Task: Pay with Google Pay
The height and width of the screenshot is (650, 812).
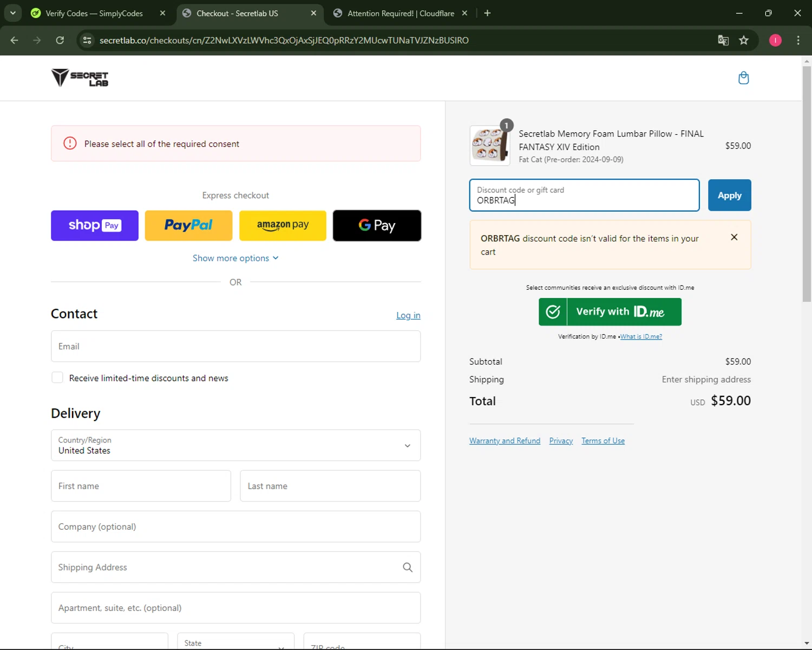Action: (377, 225)
